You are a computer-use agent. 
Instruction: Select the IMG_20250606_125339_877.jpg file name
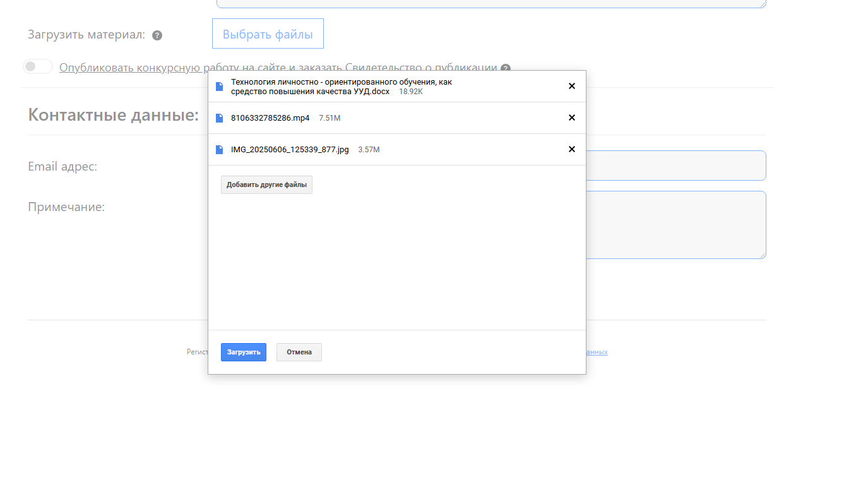290,150
